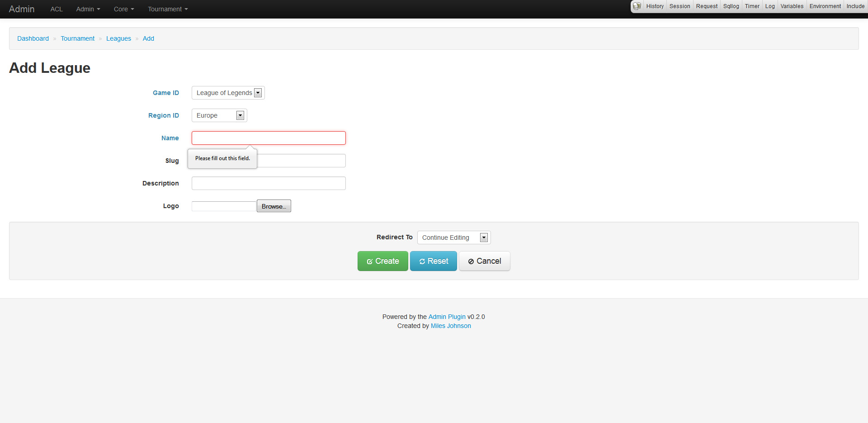Image resolution: width=868 pixels, height=423 pixels.
Task: Click the blue Reset button
Action: tap(433, 261)
